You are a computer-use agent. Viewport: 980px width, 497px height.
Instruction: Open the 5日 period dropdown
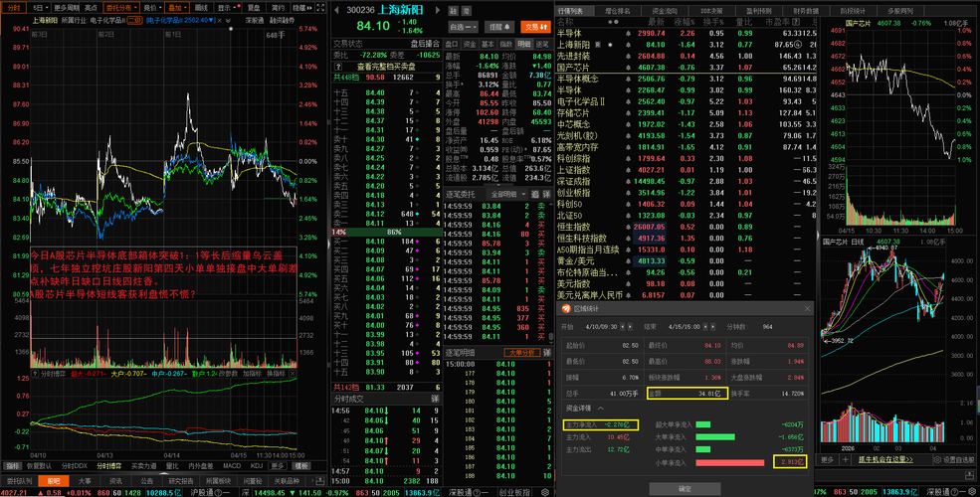click(40, 8)
